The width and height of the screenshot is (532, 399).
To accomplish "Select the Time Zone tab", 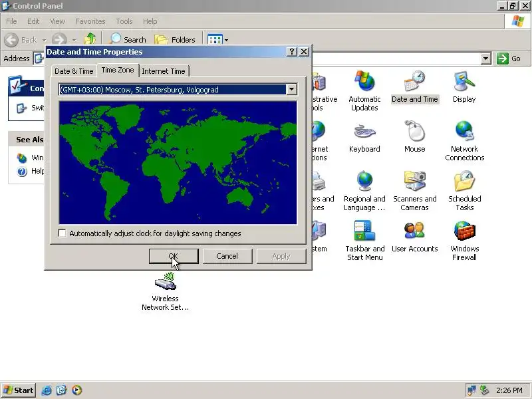I will pos(118,70).
